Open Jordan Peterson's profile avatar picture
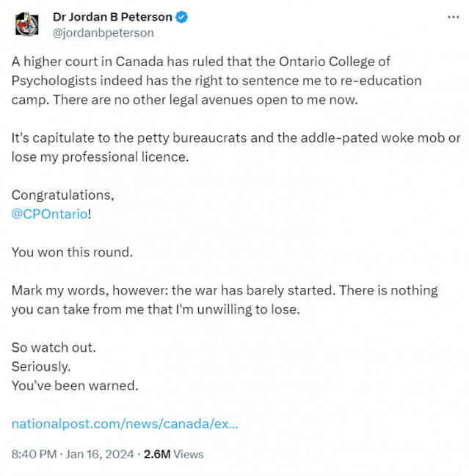469x476 pixels. coord(27,24)
